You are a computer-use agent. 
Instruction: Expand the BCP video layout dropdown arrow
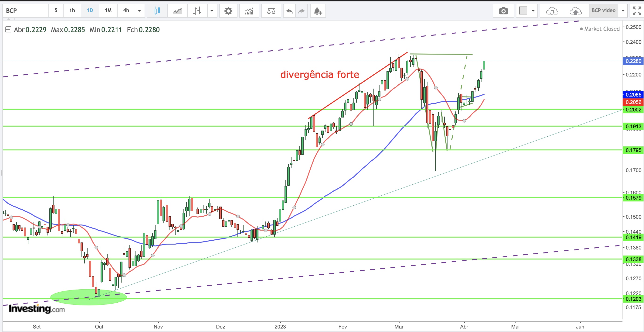pos(623,11)
